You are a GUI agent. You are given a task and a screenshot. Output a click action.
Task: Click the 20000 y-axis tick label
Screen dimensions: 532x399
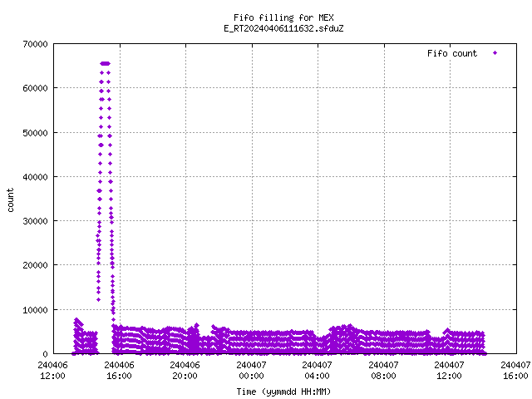coord(35,265)
